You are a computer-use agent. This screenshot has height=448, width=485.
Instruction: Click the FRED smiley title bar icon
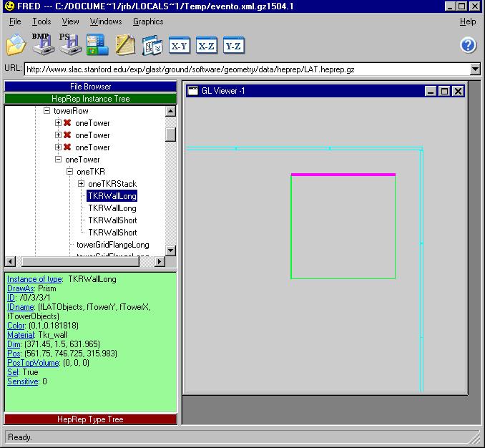point(10,6)
